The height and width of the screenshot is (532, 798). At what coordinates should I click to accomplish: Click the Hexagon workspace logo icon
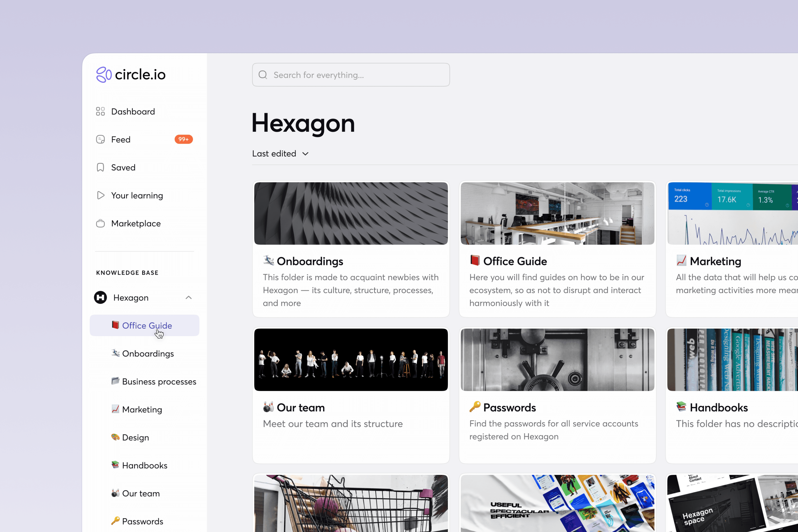point(100,298)
